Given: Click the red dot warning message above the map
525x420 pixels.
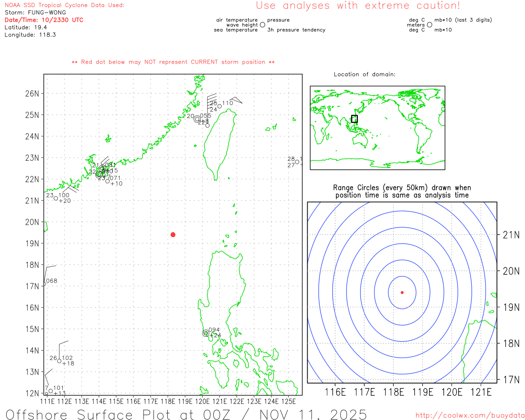Looking at the screenshot, I should pyautogui.click(x=173, y=62).
